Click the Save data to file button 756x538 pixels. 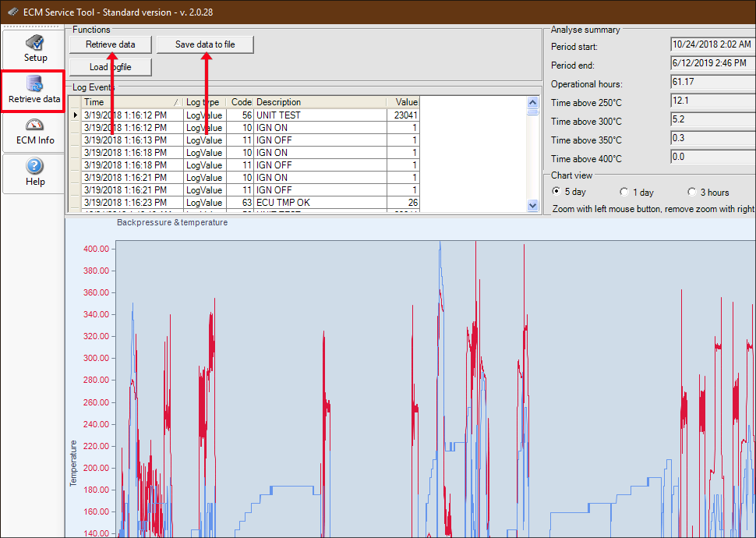coord(205,44)
